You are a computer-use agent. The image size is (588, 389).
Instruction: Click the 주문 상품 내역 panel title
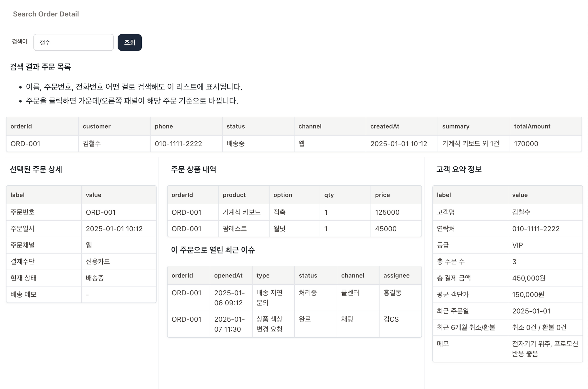click(194, 169)
